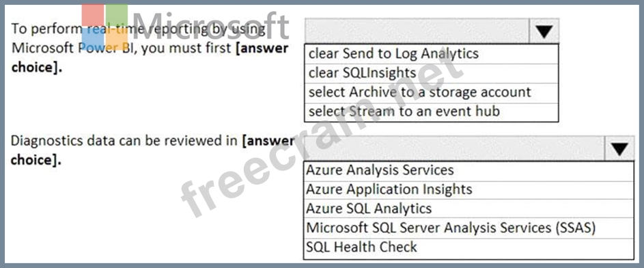Click the second bold 'answer choice' label
Viewport: 644px width, 268px height.
[152, 150]
